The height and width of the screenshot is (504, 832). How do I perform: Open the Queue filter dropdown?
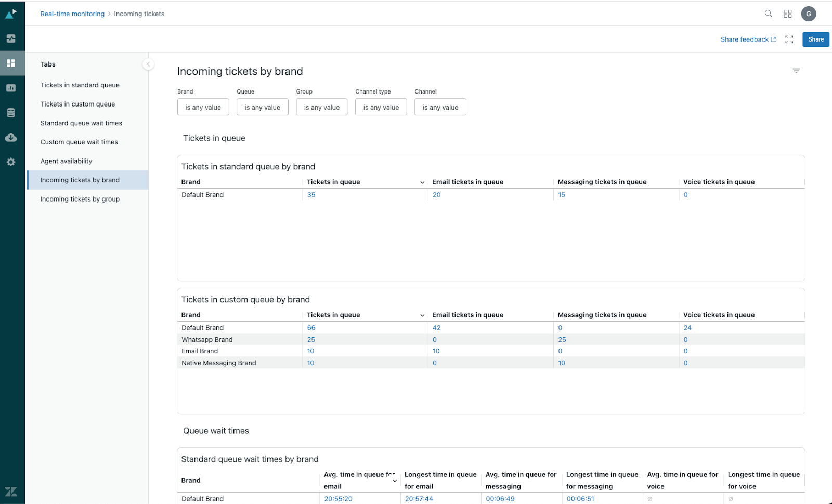pos(262,107)
